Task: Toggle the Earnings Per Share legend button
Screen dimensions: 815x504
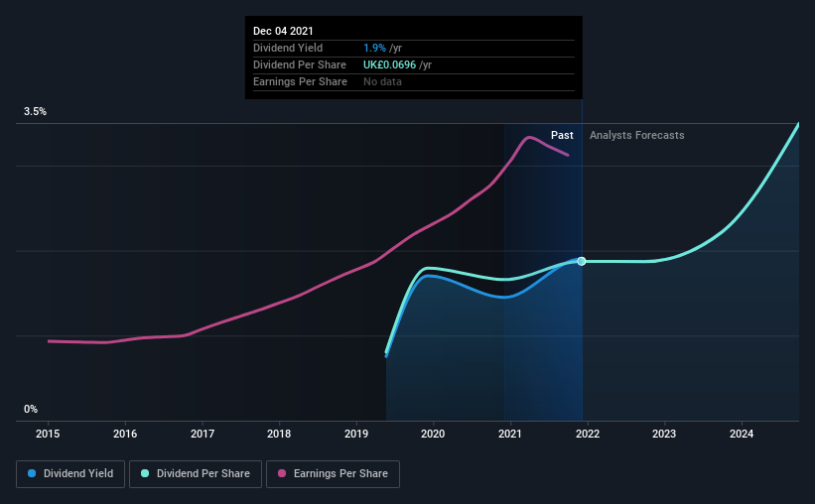Action: click(x=333, y=474)
